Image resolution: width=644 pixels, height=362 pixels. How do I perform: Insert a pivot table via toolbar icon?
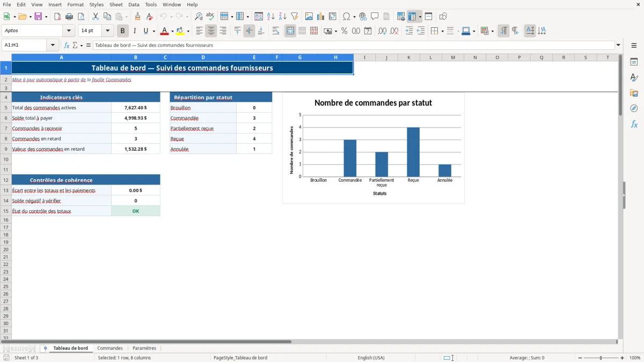coord(333,17)
